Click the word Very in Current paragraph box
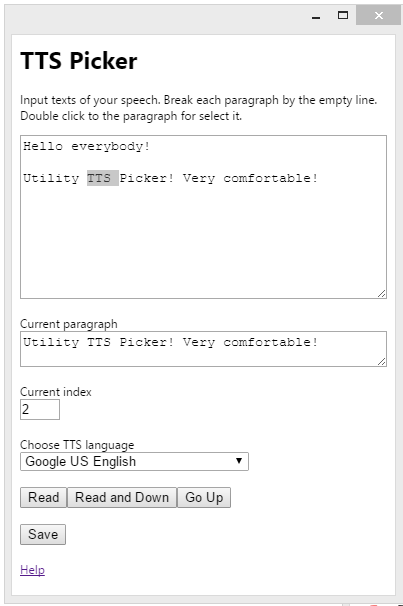The height and width of the screenshot is (606, 403). tap(199, 342)
